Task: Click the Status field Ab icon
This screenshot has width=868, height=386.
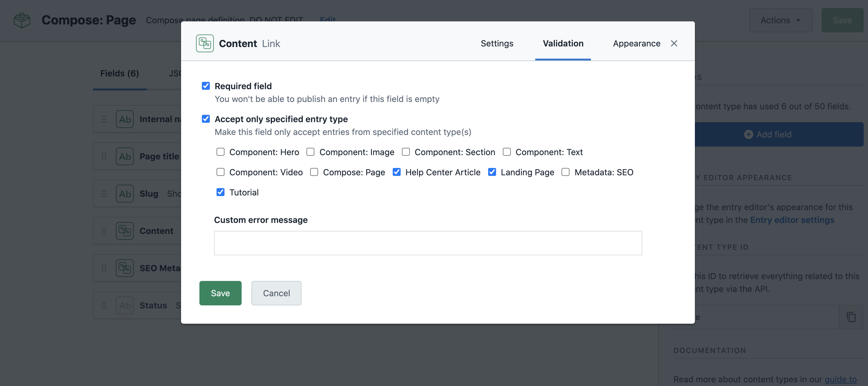Action: tap(125, 306)
